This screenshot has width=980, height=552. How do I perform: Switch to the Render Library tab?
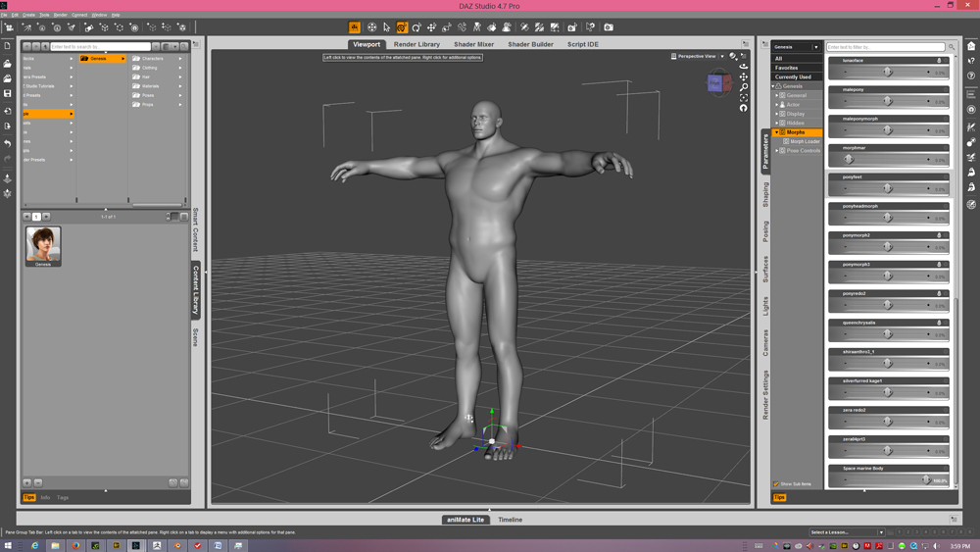[x=416, y=44]
